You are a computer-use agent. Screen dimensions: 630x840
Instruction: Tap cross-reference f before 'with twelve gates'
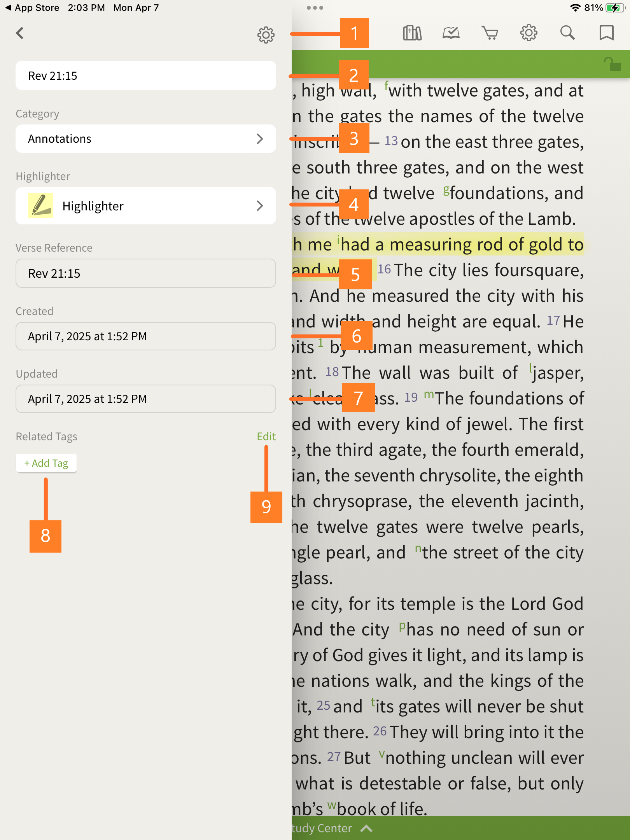(x=387, y=86)
